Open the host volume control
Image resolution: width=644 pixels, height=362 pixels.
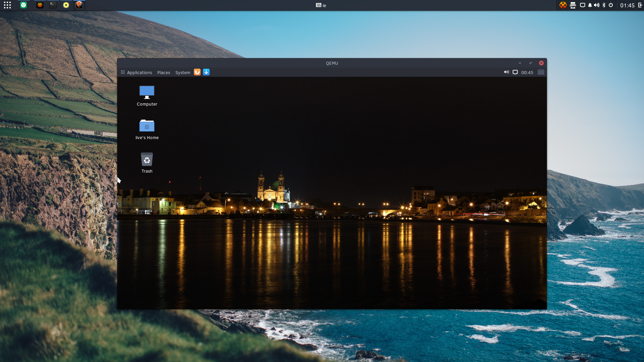click(x=597, y=5)
